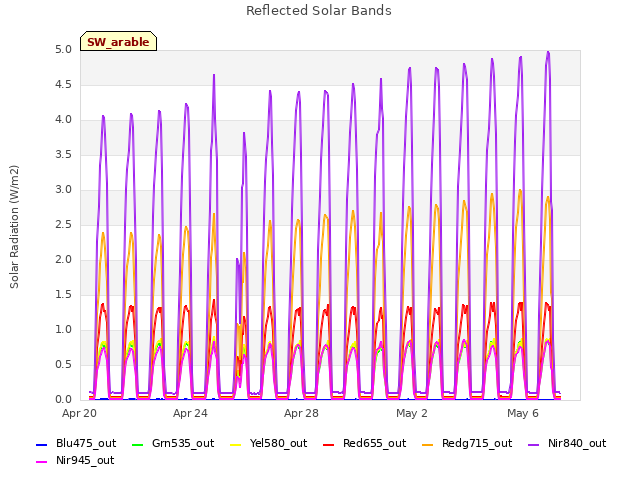
Task: Click the Reflected Solar Bands chart title
Action: tap(319, 11)
